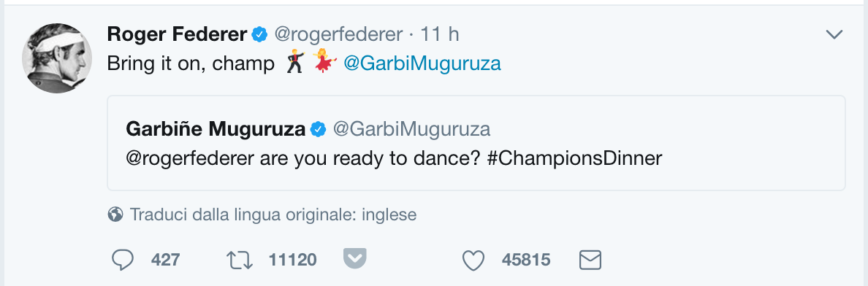Send tweet via direct message envelope
The image size is (868, 286).
coord(590,260)
